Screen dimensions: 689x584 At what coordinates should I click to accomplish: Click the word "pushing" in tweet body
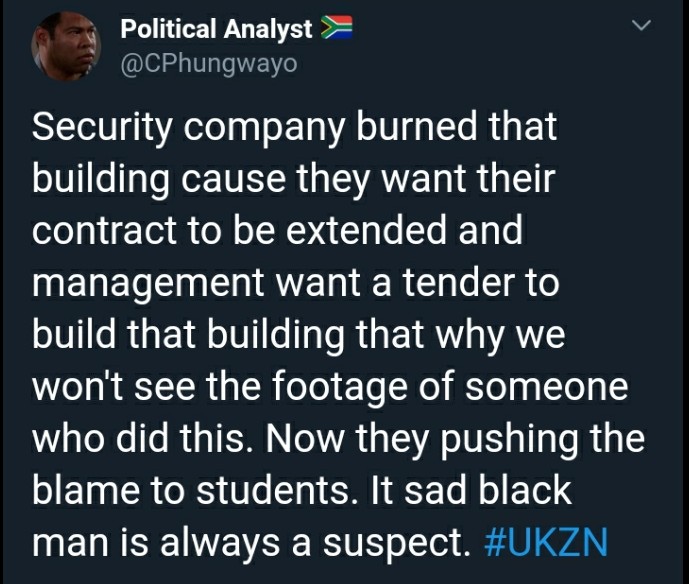510,441
